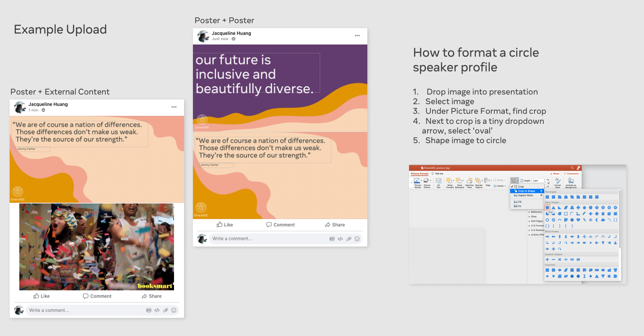Screen dimensions: 644x336
Task: Click Write a comment field under Poster + Poster
Action: coord(286,239)
